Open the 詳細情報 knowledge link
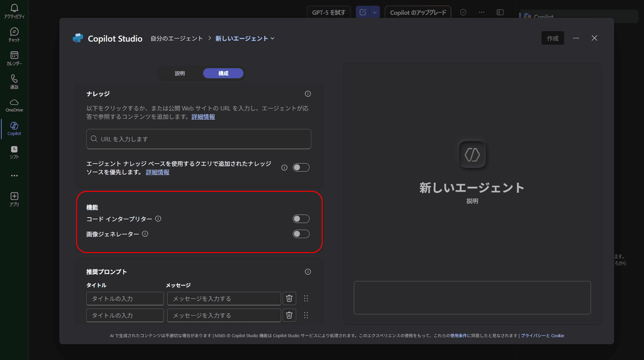This screenshot has width=644, height=360. point(203,117)
